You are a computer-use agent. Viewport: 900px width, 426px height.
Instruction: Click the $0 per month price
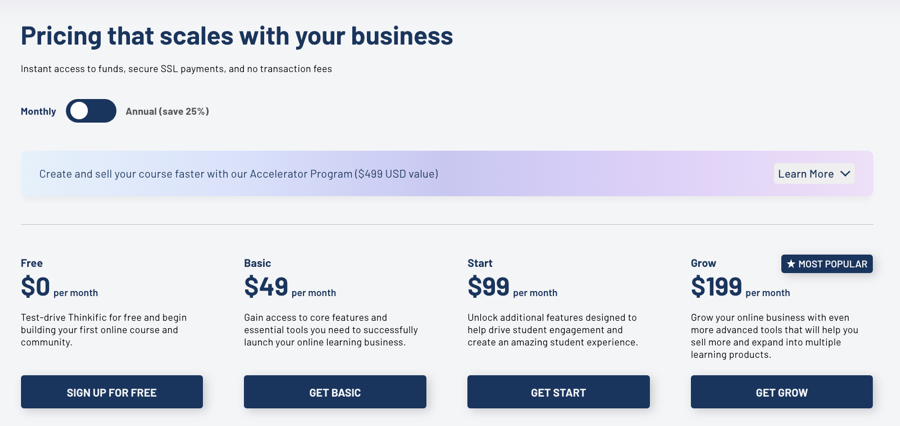(x=59, y=288)
